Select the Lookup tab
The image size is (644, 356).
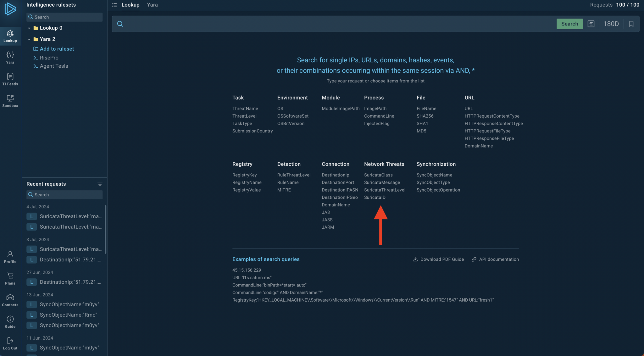point(130,5)
